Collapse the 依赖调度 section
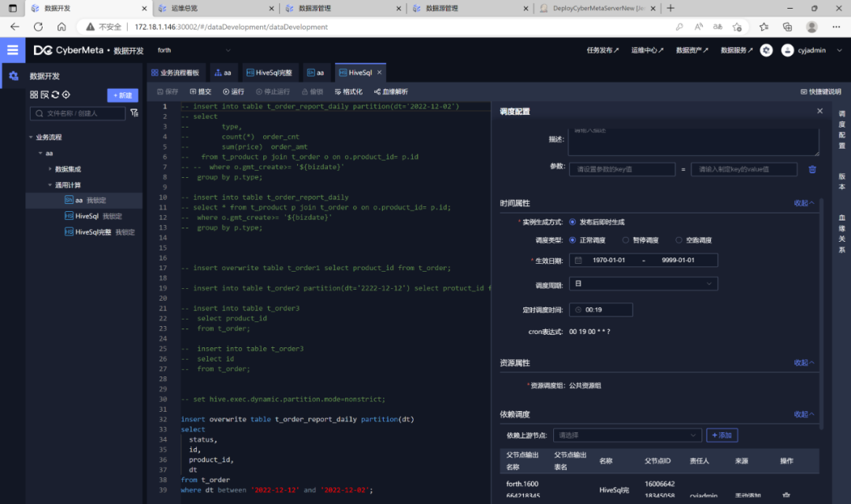The image size is (851, 504). 804,414
